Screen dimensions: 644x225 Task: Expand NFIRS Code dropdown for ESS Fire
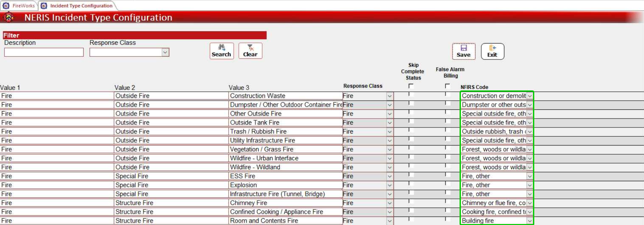coord(530,176)
